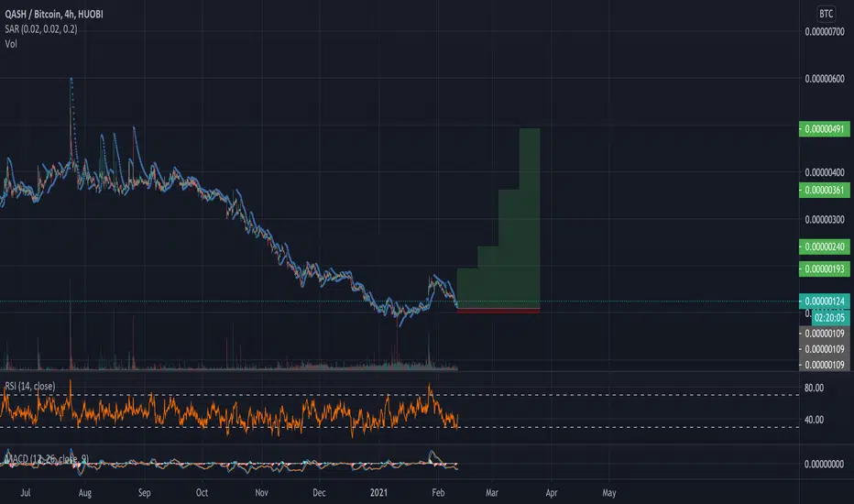Click the 0.00000193 green target price label
854x504 pixels.
(x=824, y=268)
